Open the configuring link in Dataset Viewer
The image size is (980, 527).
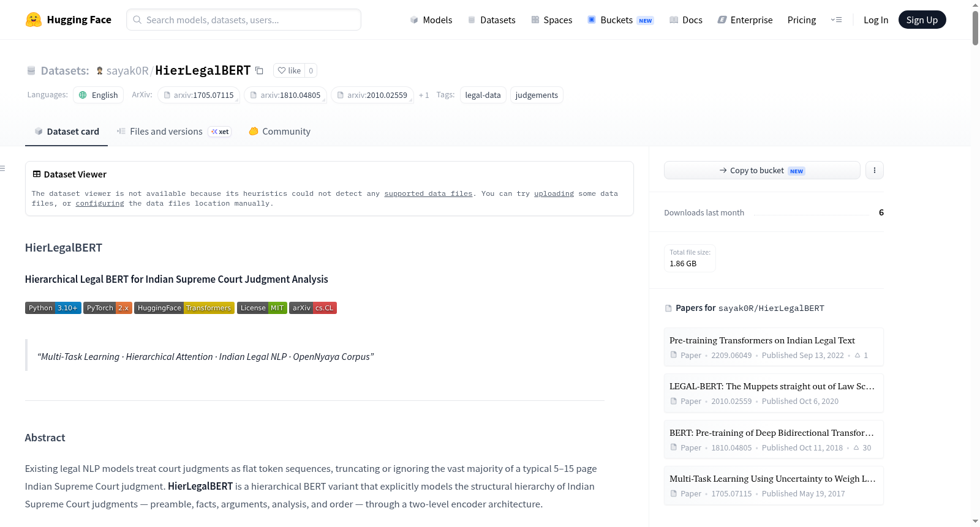pyautogui.click(x=100, y=203)
